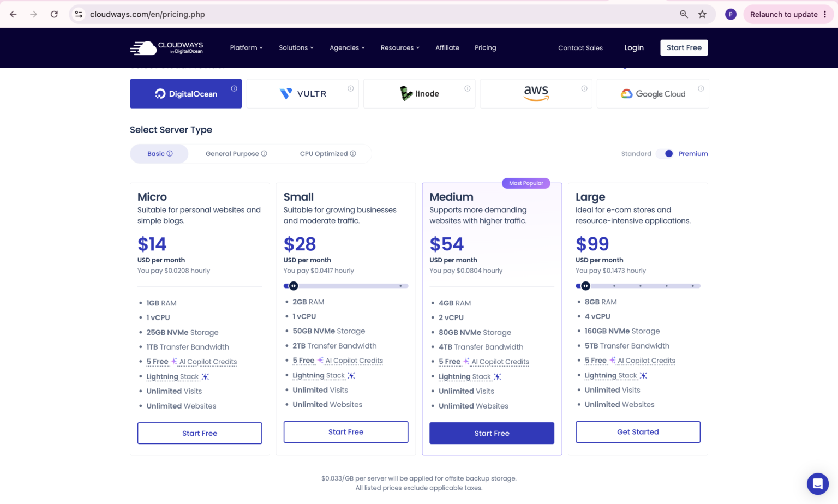Image resolution: width=838 pixels, height=504 pixels.
Task: Click AI Copilot Credits link in Medium plan
Action: 500,362
